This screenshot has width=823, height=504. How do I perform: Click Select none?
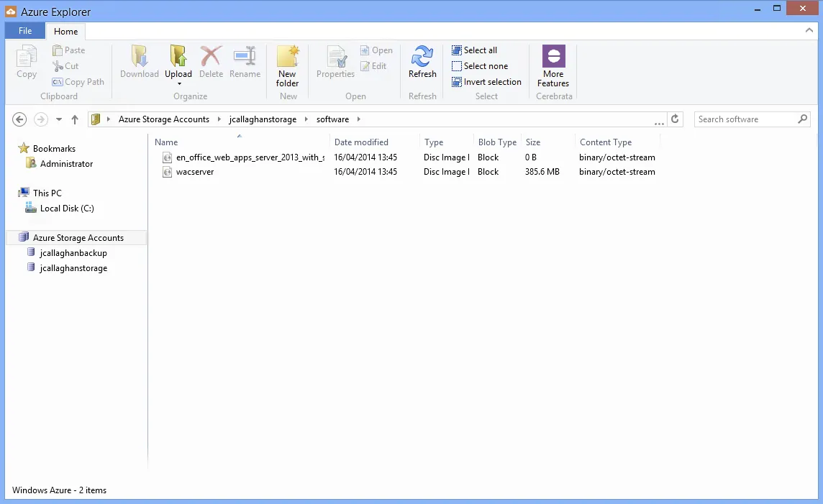tap(480, 66)
